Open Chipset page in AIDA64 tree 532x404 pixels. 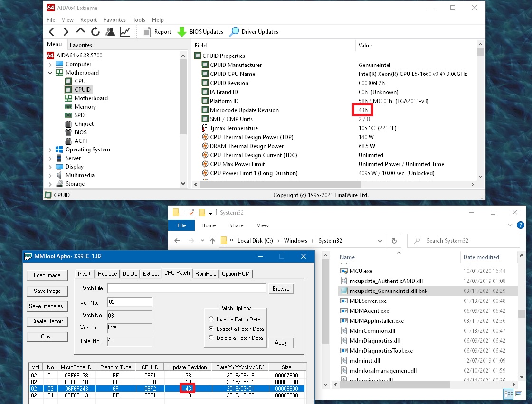click(84, 124)
